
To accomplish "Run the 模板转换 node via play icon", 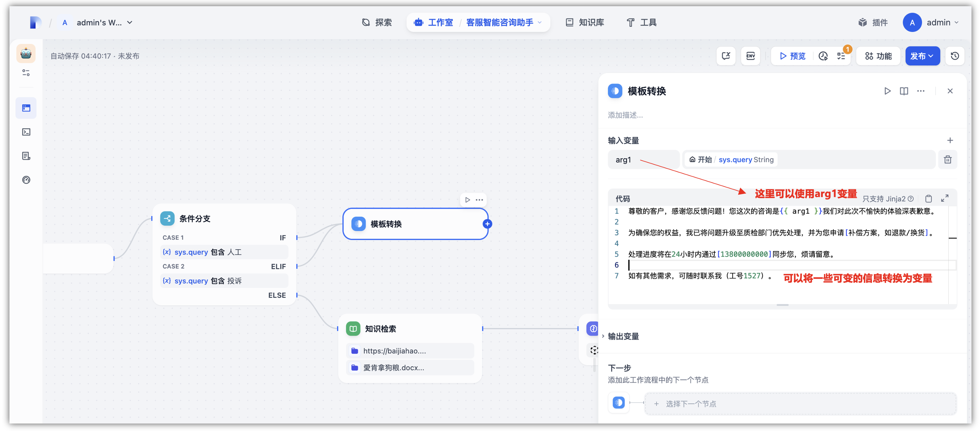I will tap(887, 91).
